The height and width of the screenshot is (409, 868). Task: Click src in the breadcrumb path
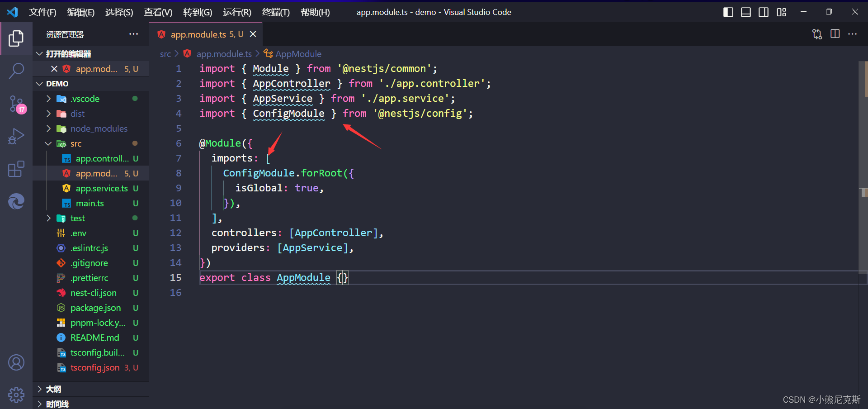point(165,54)
